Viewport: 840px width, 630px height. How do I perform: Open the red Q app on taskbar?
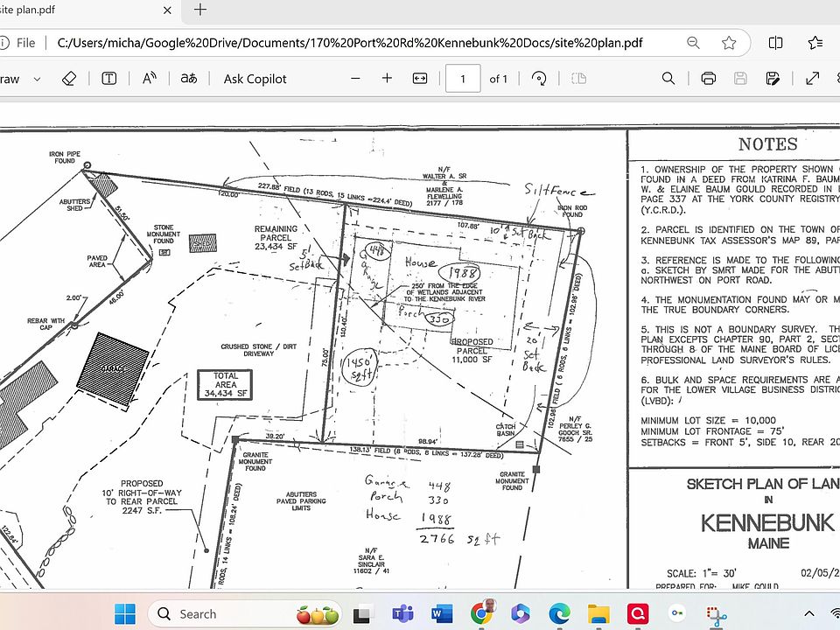coord(638,614)
